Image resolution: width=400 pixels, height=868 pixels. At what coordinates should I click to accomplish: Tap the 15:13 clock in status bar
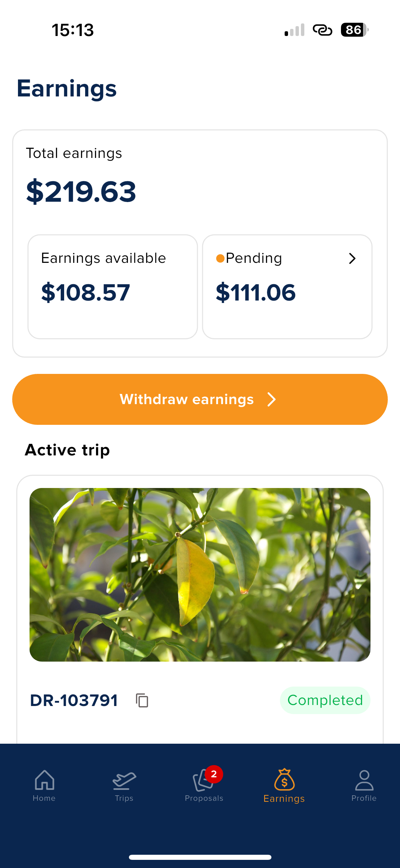(73, 30)
